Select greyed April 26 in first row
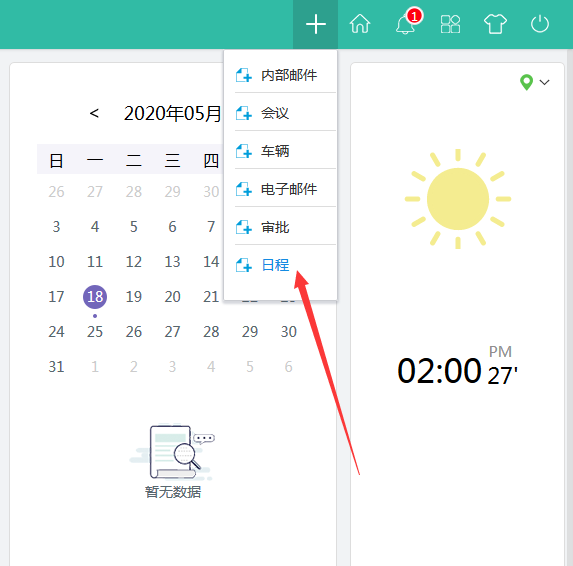 [x=56, y=192]
